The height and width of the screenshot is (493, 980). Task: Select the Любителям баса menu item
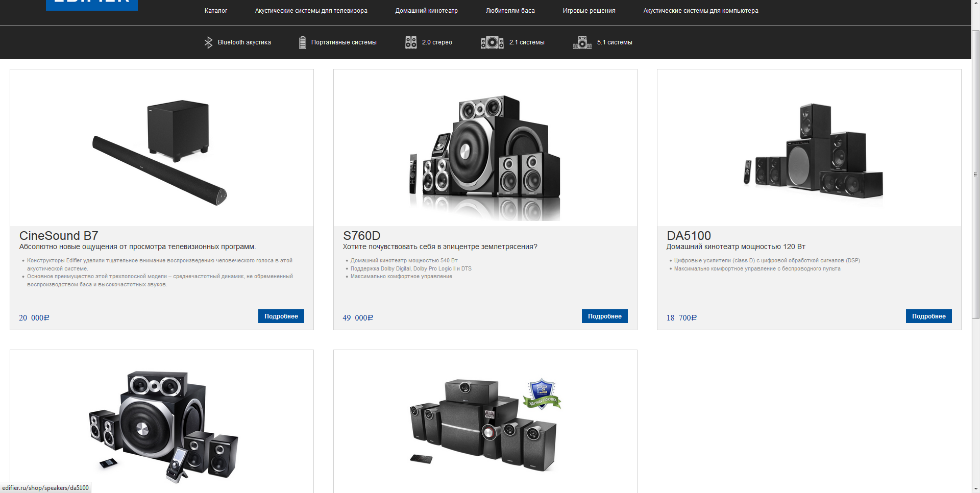[510, 11]
